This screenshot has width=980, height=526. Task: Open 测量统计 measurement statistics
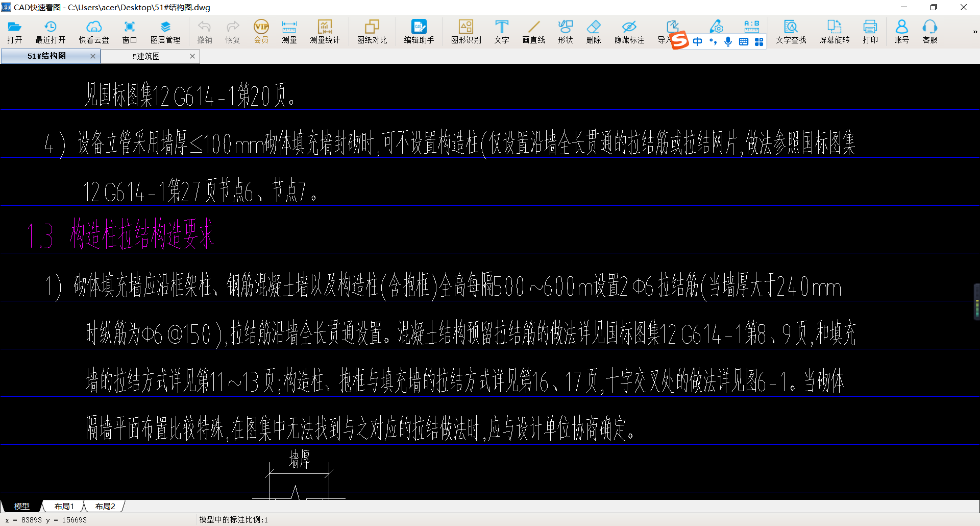coord(325,32)
